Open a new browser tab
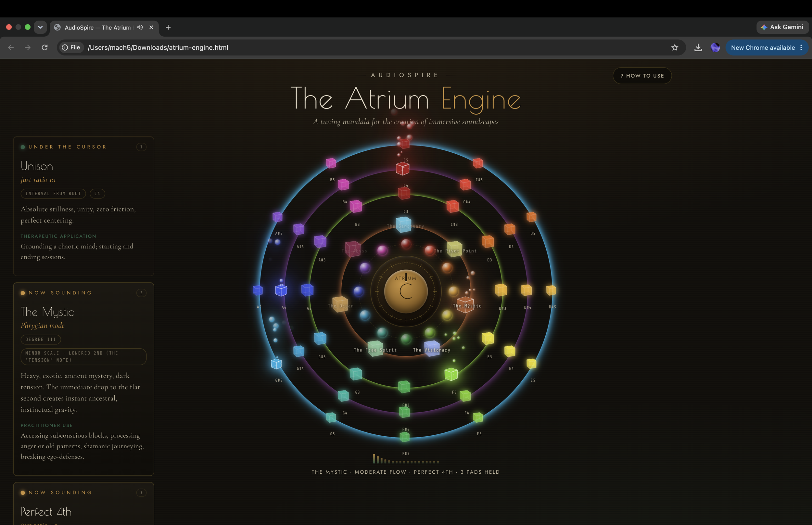Screen dimensions: 812x525 tap(168, 27)
